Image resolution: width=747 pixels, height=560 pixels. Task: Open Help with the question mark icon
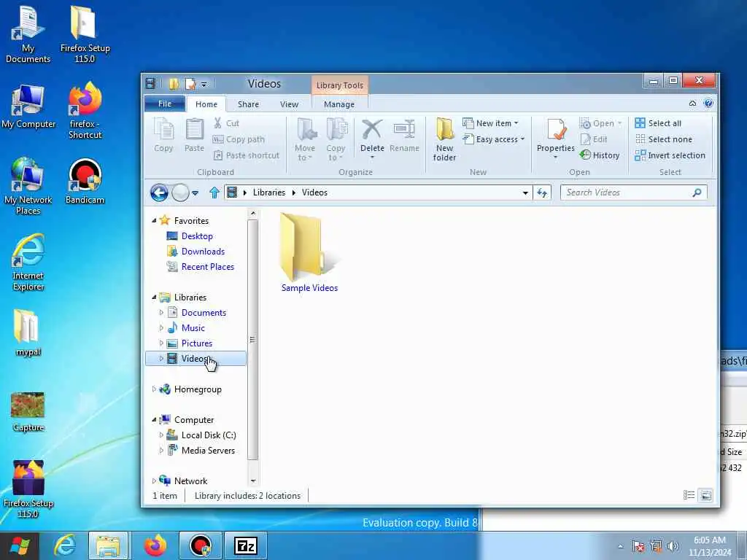[x=708, y=104]
